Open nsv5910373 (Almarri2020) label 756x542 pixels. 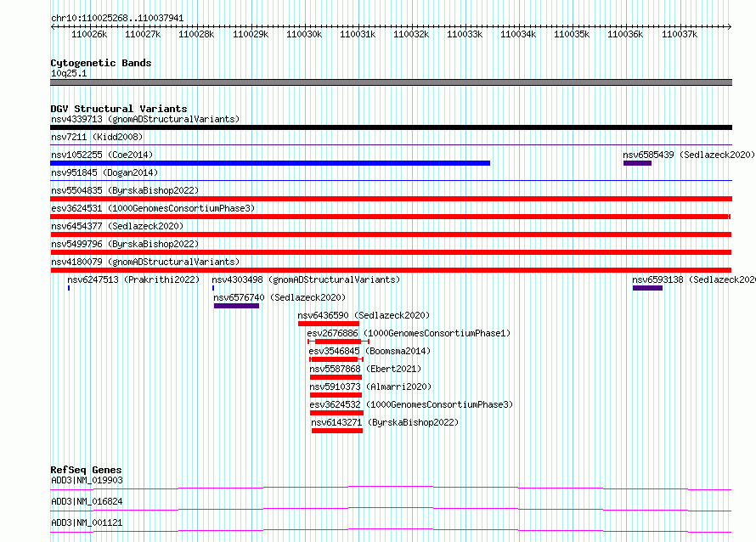(x=370, y=387)
